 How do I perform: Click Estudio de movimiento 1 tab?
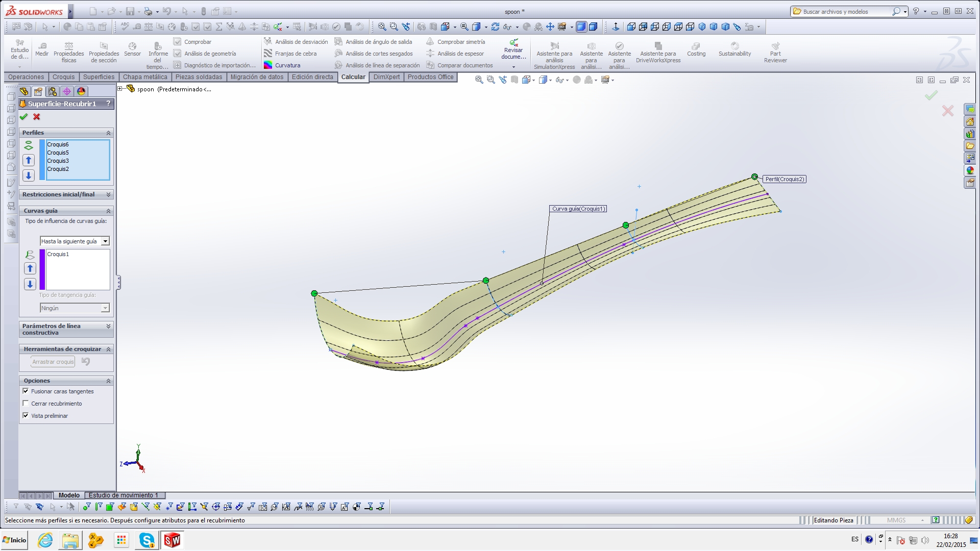coord(123,495)
